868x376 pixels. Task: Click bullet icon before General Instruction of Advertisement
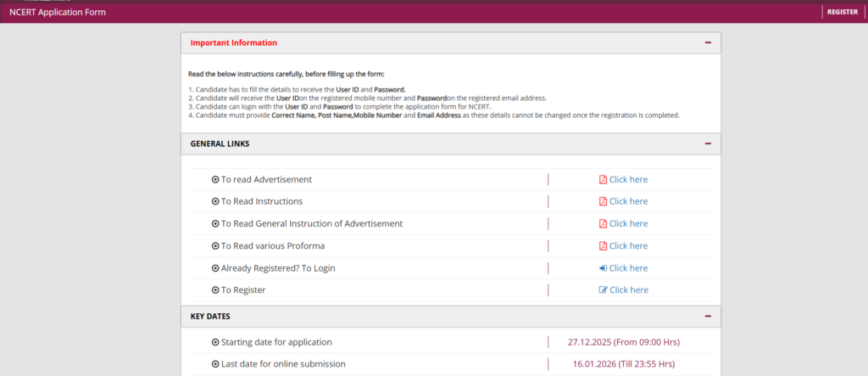click(215, 223)
